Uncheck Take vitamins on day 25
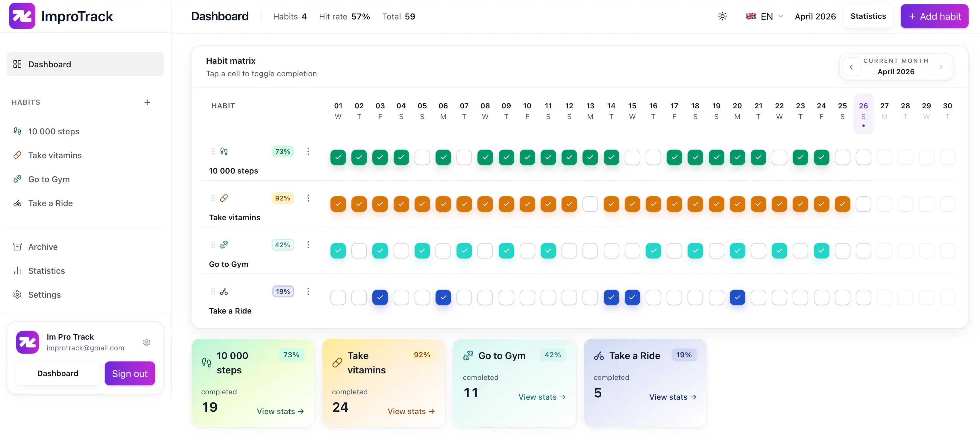 (842, 204)
